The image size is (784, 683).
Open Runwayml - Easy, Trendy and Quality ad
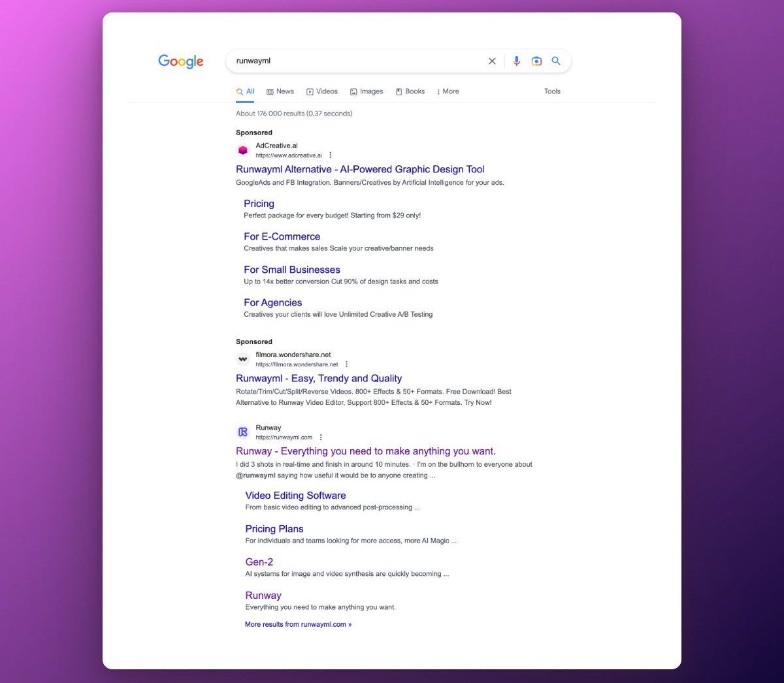(x=319, y=378)
